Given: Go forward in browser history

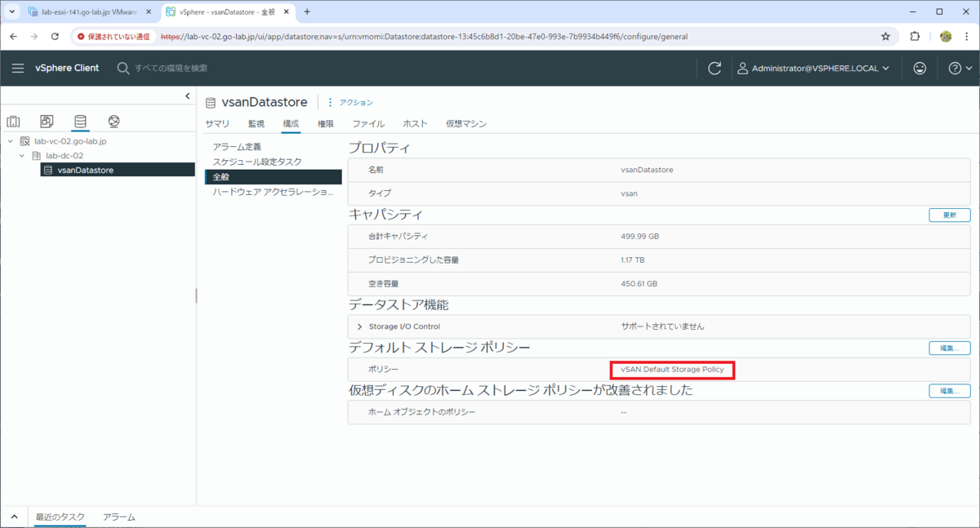Looking at the screenshot, I should pyautogui.click(x=33, y=37).
